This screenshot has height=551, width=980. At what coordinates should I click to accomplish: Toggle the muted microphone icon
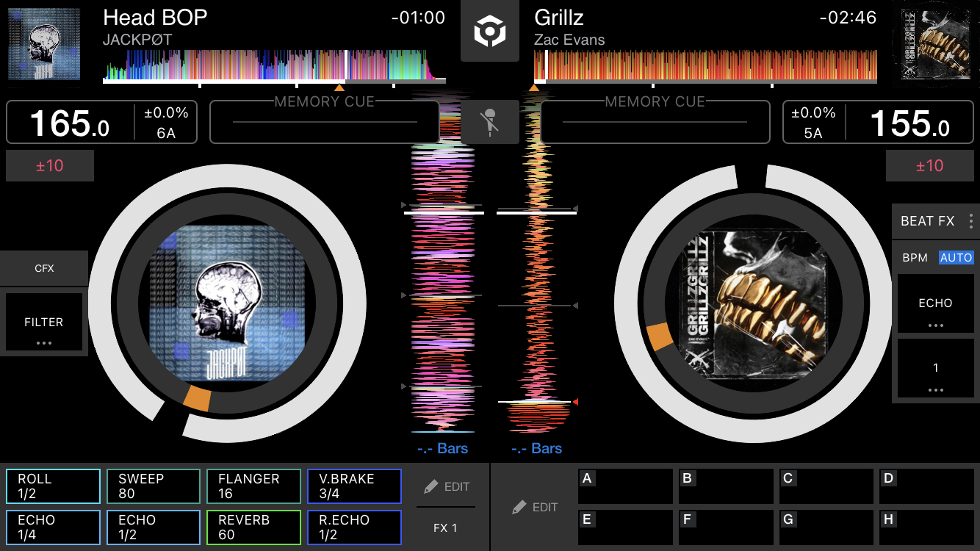[489, 122]
